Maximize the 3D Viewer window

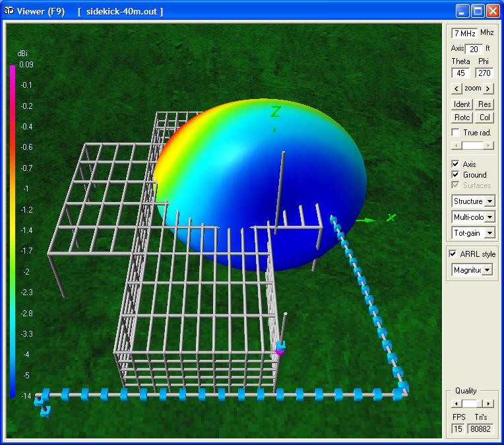point(478,11)
